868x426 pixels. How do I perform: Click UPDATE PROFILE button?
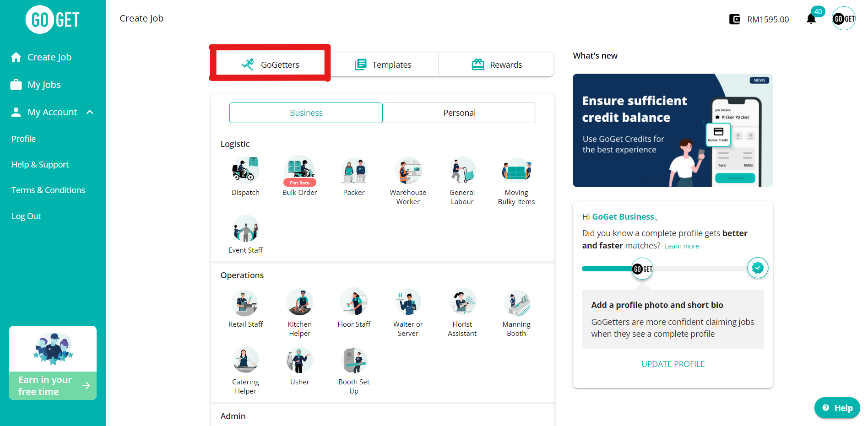[673, 364]
